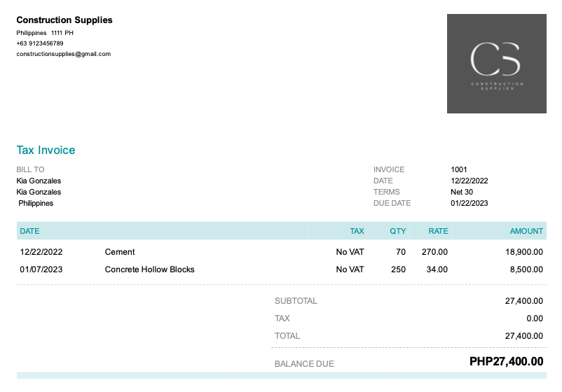Screen dimensions: 562x392
Task: Click the constructionsupplies@gmail.com email address
Action: [64, 54]
